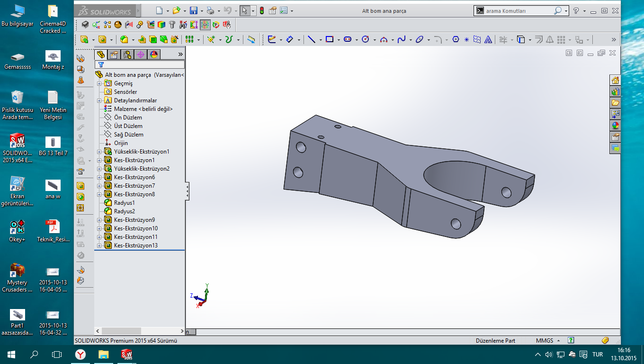Click the feature tree filter field
The image size is (644, 364).
coord(140,64)
